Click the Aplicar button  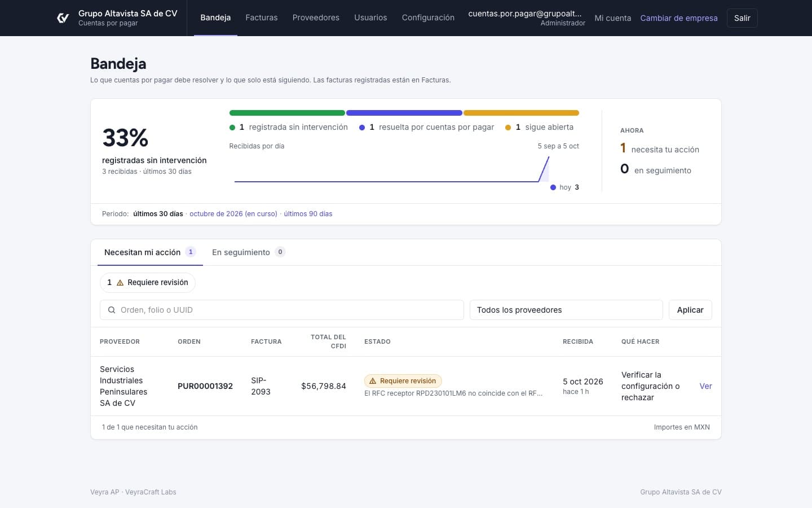(690, 310)
